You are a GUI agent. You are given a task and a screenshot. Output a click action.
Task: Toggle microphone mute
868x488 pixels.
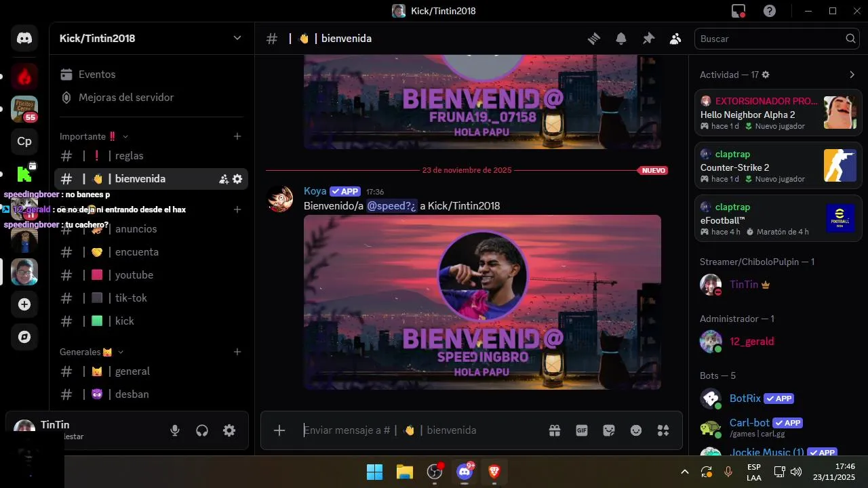[x=175, y=430]
